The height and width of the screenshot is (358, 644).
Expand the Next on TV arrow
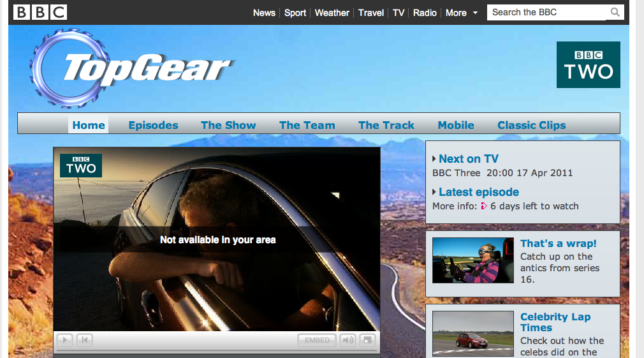(434, 159)
